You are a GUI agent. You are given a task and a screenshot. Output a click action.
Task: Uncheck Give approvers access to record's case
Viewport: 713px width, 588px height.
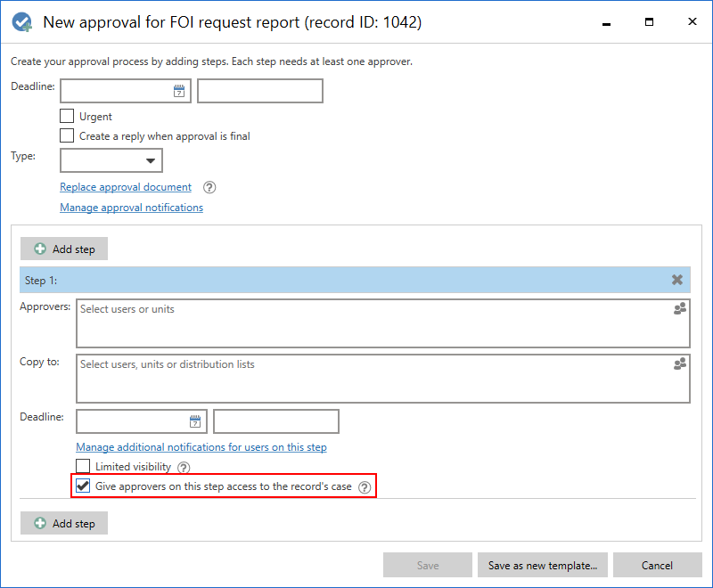pyautogui.click(x=83, y=486)
